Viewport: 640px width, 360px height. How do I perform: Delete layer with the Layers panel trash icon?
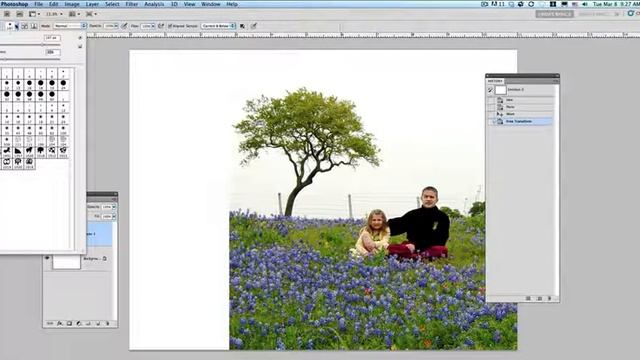(108, 323)
